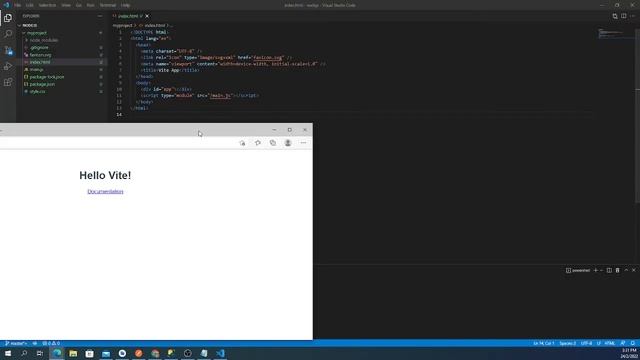Screen dimensions: 640x360
Task: Close the index.html editor tab
Action: pos(147,16)
